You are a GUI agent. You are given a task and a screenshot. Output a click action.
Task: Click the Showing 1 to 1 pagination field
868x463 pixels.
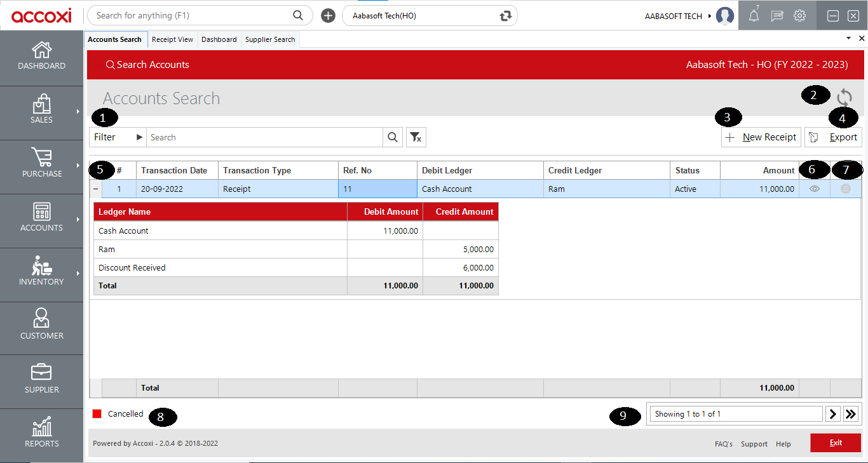click(x=736, y=414)
